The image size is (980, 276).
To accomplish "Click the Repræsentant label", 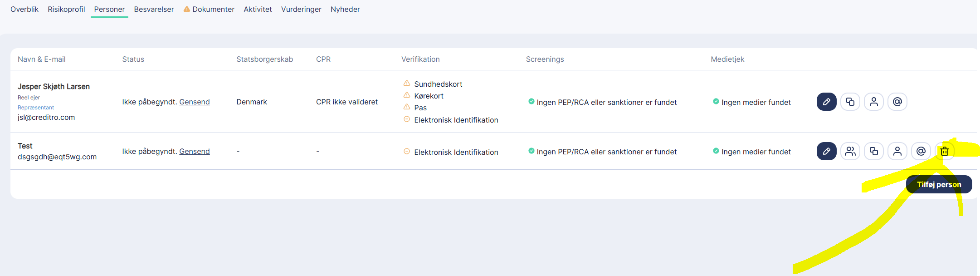I will click(x=36, y=108).
